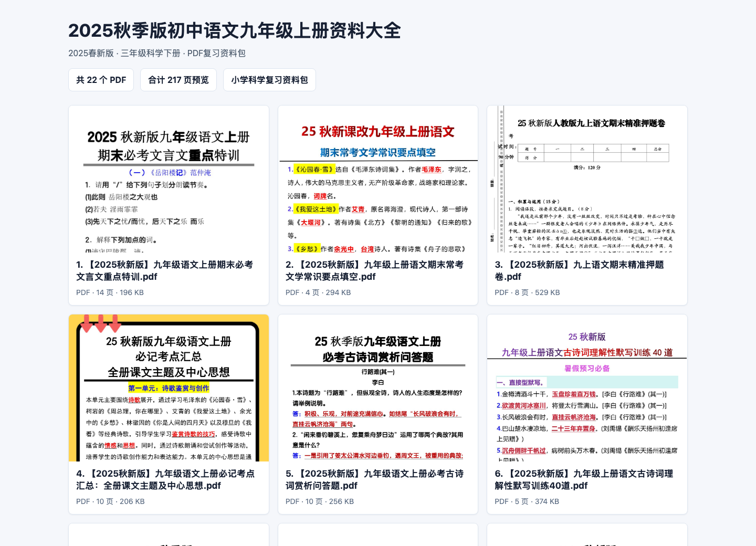Open thumbnail of 人教版九上语文期末精准押题卷

[x=587, y=179]
